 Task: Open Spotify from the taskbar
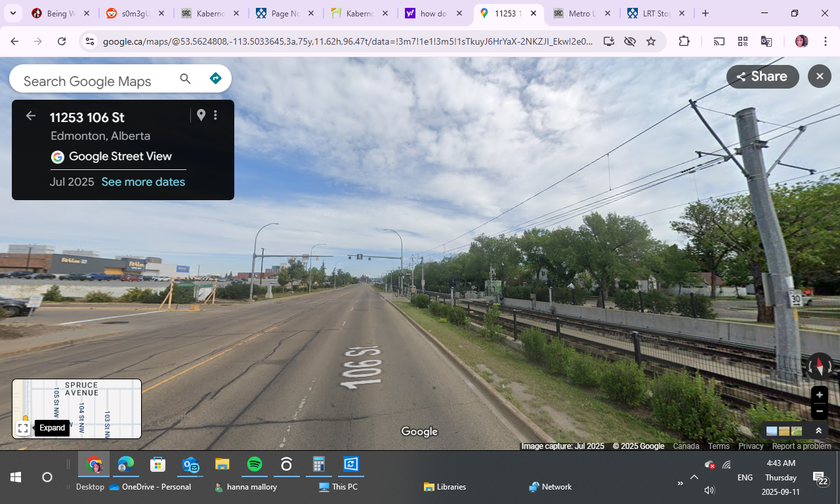pyautogui.click(x=255, y=465)
